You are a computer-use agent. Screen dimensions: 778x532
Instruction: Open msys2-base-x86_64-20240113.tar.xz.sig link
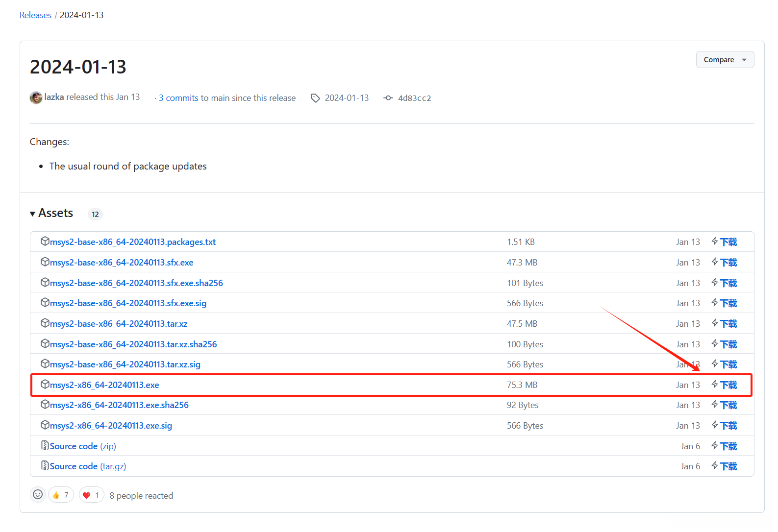tap(125, 364)
